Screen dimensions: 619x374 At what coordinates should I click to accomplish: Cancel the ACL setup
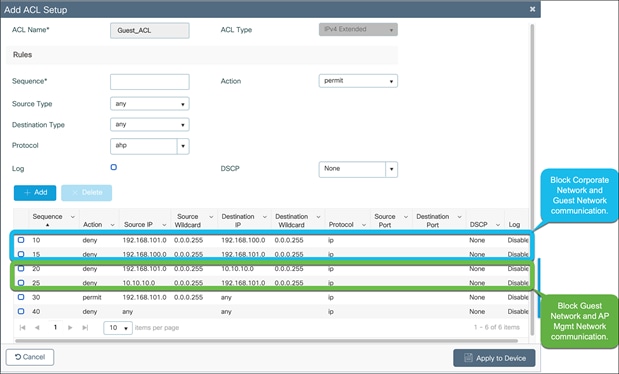click(30, 357)
